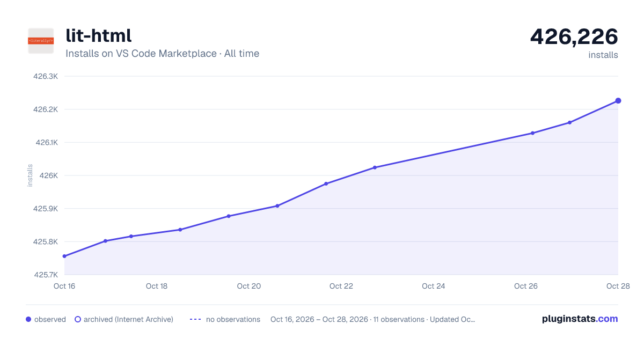Click the 'archived (Internet Archive)' legend label
The image size is (644, 338).
tap(128, 319)
